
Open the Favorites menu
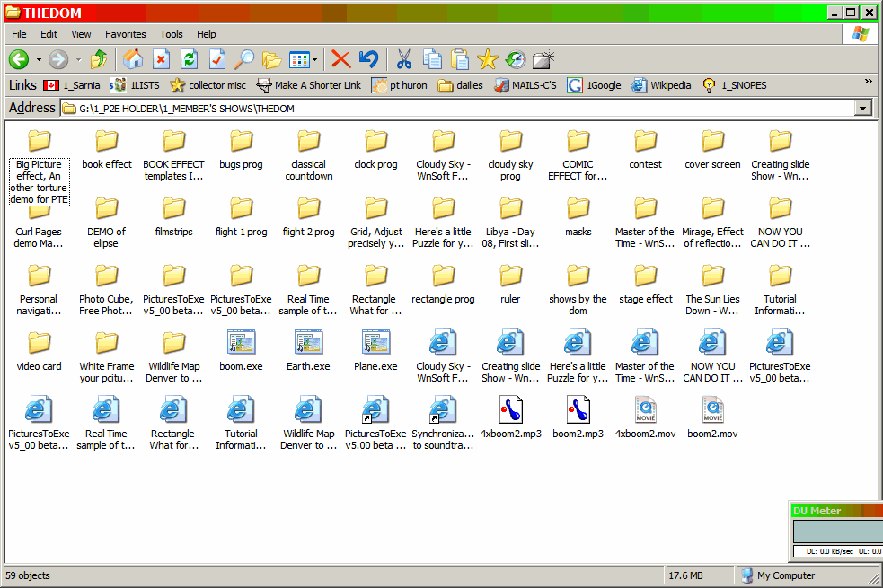[125, 34]
